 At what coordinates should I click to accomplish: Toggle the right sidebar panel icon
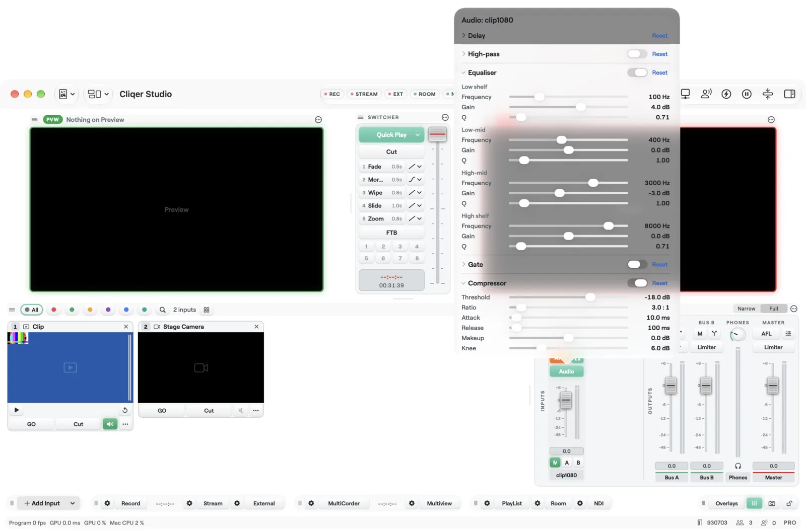point(789,94)
